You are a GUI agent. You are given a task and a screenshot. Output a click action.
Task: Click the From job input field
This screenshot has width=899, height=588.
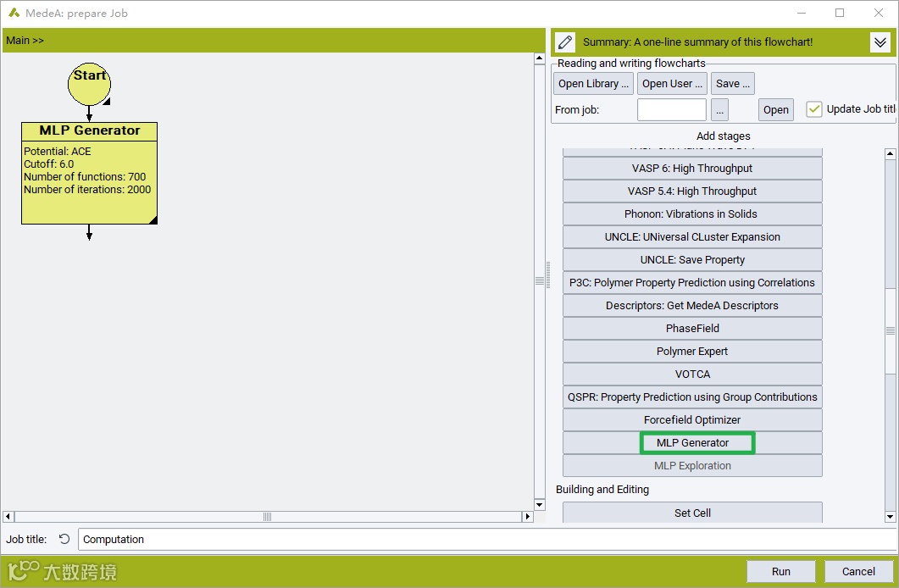(671, 109)
